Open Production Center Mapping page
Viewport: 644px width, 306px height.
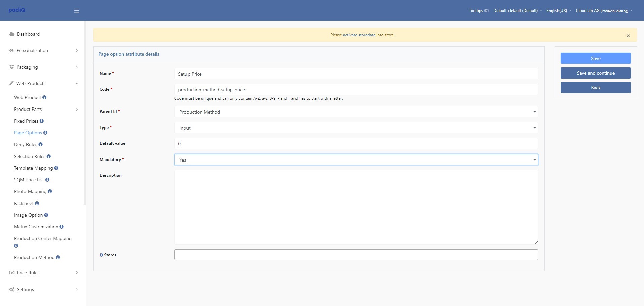pos(43,238)
